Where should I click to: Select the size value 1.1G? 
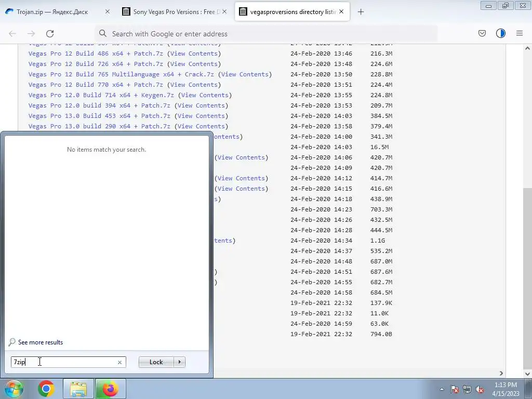[378, 241]
